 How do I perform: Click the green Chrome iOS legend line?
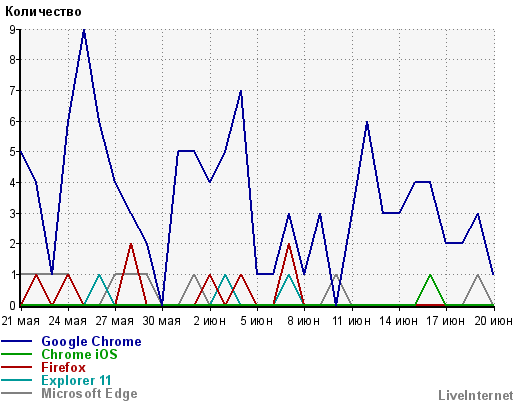pyautogui.click(x=16, y=354)
